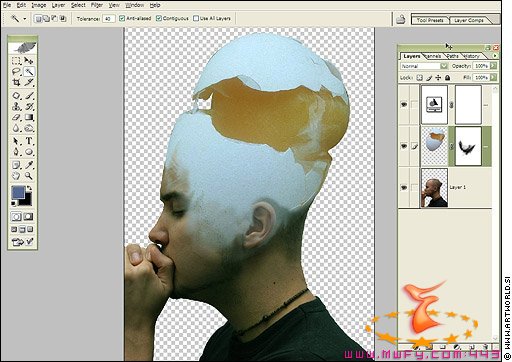Select the Zoom tool
Screen dimensions: 512x362
pyautogui.click(x=29, y=176)
